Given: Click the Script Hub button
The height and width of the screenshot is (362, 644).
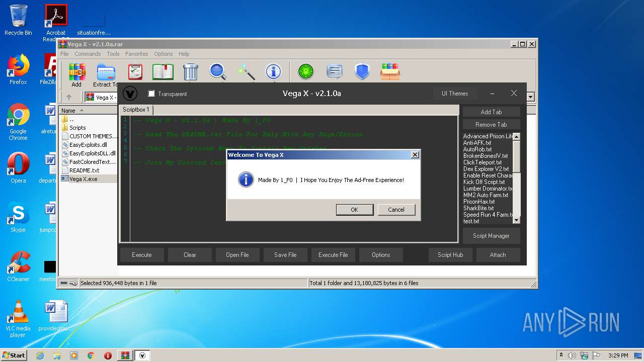Looking at the screenshot, I should [450, 255].
